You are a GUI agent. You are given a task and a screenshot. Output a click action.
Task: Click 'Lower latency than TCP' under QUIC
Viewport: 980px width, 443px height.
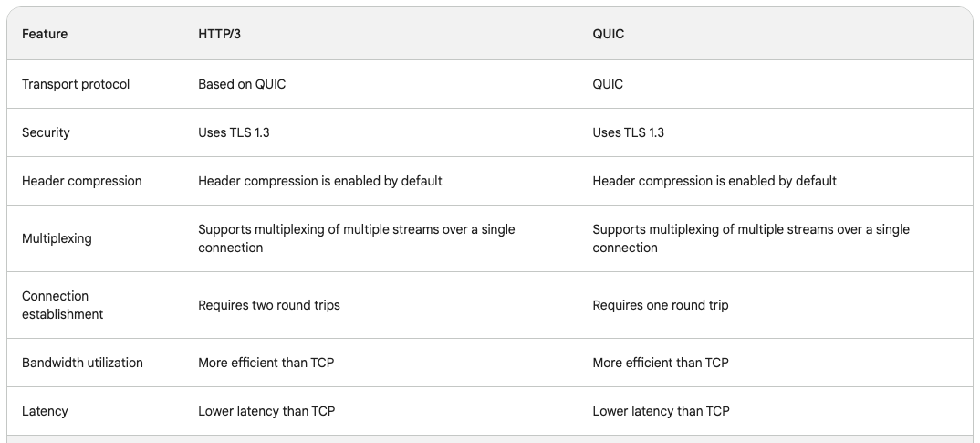coord(661,411)
